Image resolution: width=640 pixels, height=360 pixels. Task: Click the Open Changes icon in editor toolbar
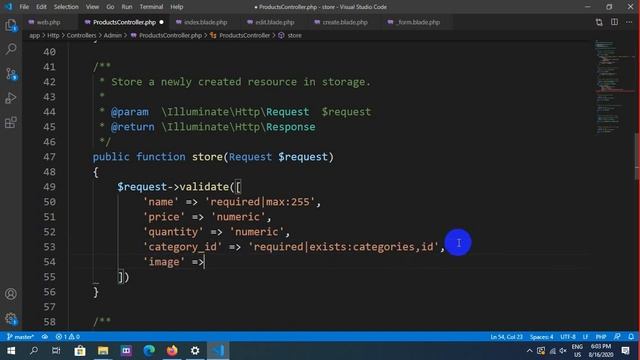coord(599,22)
